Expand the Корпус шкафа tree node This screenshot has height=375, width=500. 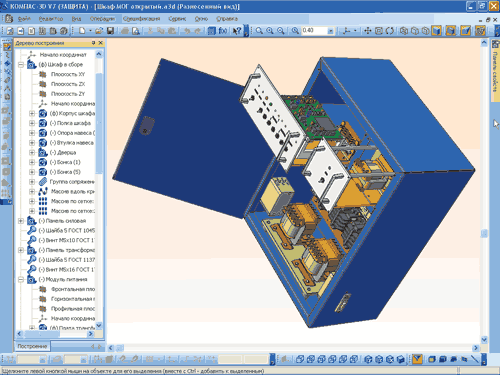pyautogui.click(x=32, y=113)
